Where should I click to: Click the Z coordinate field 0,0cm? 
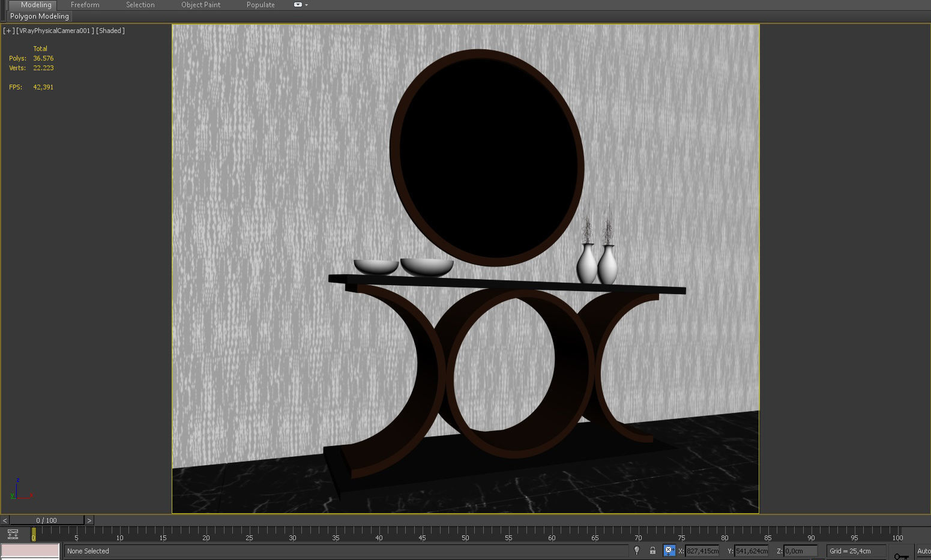[x=801, y=551]
